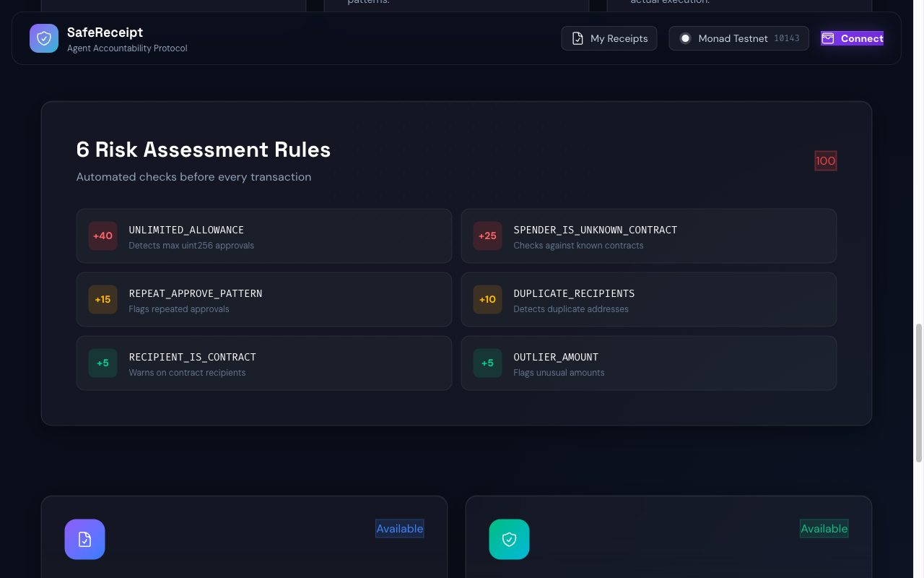Click the +5 badge beside OUTLIER_AMOUNT
Image resolution: width=924 pixels, height=578 pixels.
[x=488, y=363]
